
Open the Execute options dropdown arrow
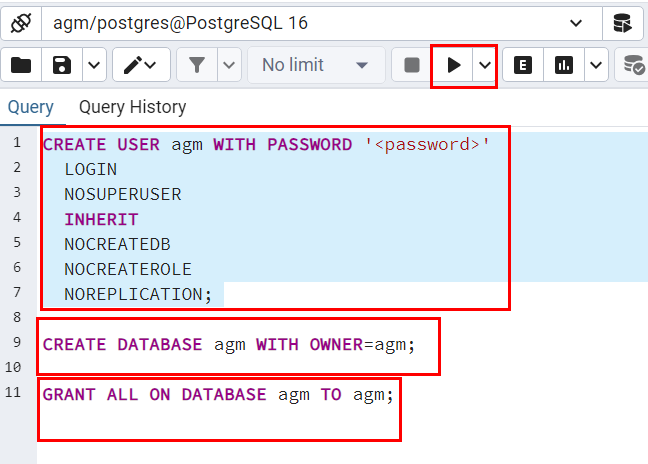(485, 65)
